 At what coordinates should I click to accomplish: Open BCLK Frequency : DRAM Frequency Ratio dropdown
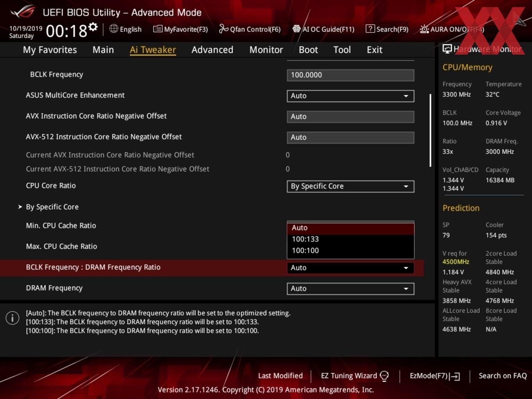click(350, 268)
